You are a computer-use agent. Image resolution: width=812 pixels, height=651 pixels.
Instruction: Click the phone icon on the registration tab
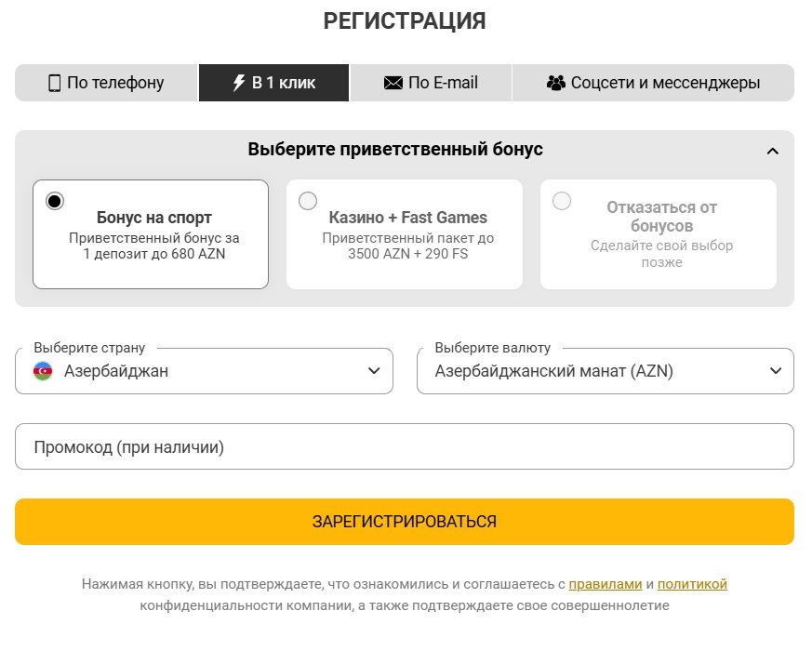point(54,83)
